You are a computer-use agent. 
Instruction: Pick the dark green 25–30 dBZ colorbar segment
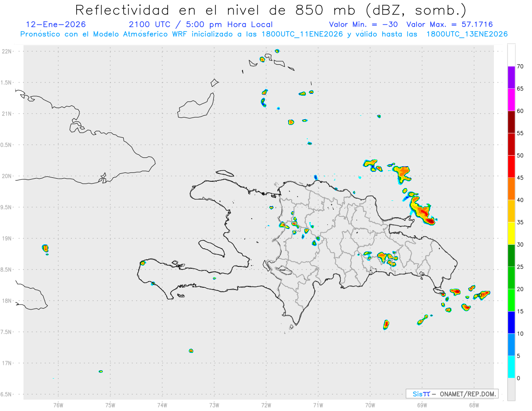click(511, 256)
